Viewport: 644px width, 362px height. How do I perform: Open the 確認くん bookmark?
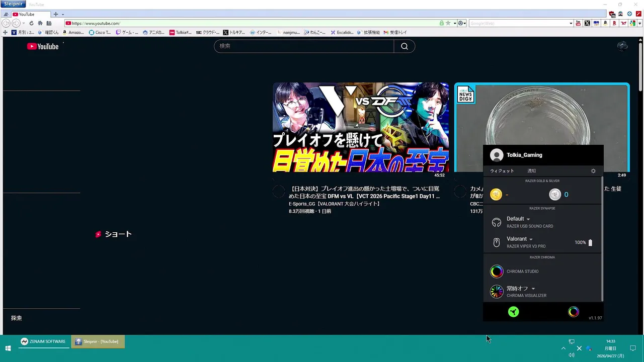pos(48,32)
